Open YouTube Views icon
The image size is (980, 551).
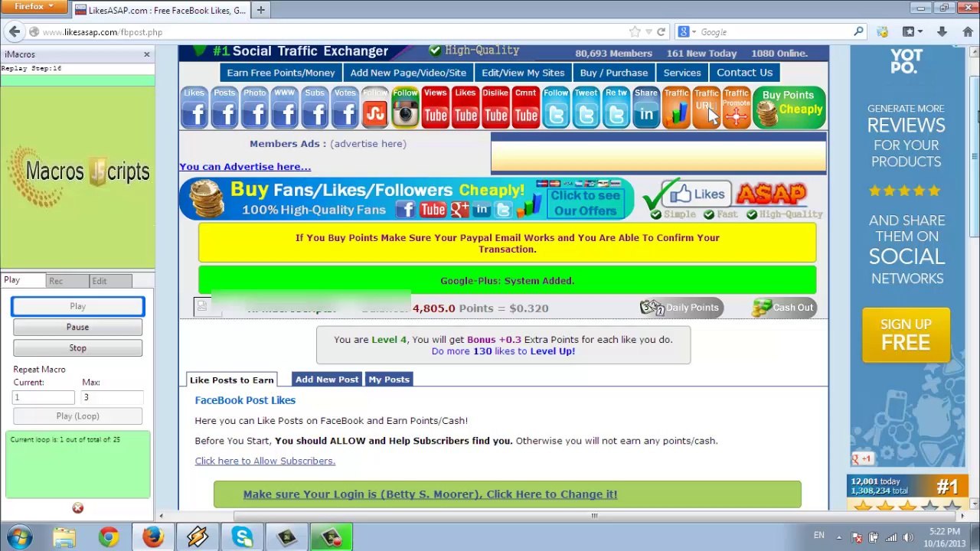click(x=435, y=107)
